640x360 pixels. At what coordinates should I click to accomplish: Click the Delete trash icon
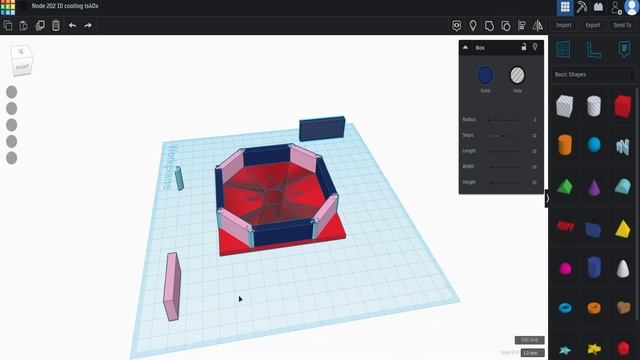coord(56,25)
